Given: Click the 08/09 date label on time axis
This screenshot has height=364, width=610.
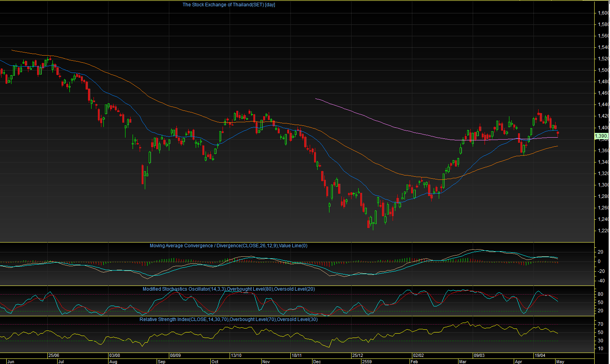Looking at the screenshot, I should click(175, 356).
